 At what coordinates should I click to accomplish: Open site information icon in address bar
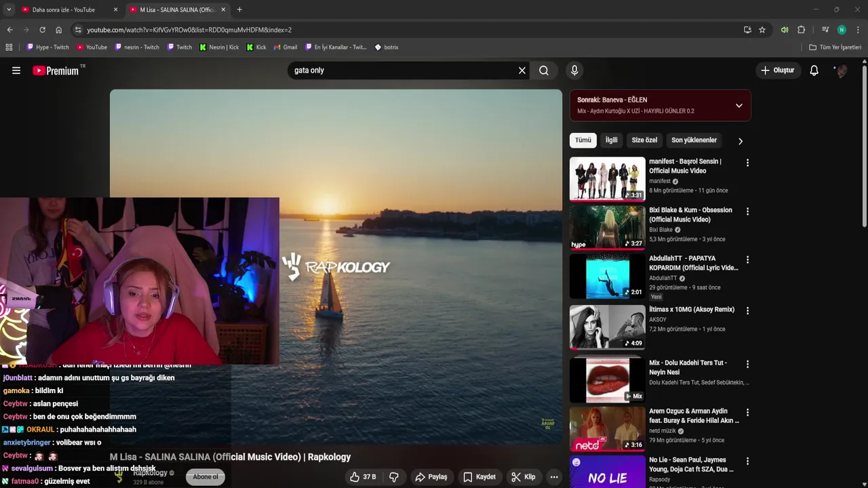pyautogui.click(x=79, y=30)
